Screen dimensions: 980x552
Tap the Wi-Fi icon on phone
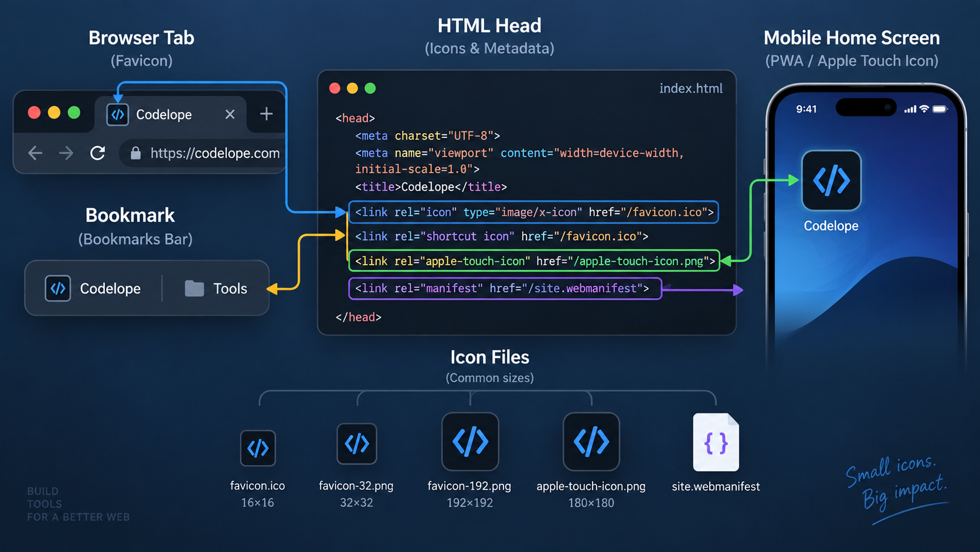(924, 109)
